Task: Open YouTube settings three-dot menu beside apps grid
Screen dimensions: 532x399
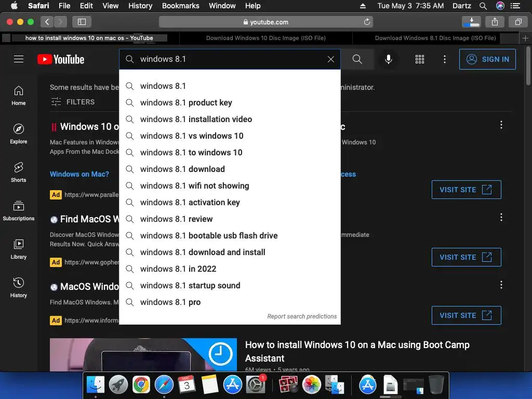Action: [445, 59]
